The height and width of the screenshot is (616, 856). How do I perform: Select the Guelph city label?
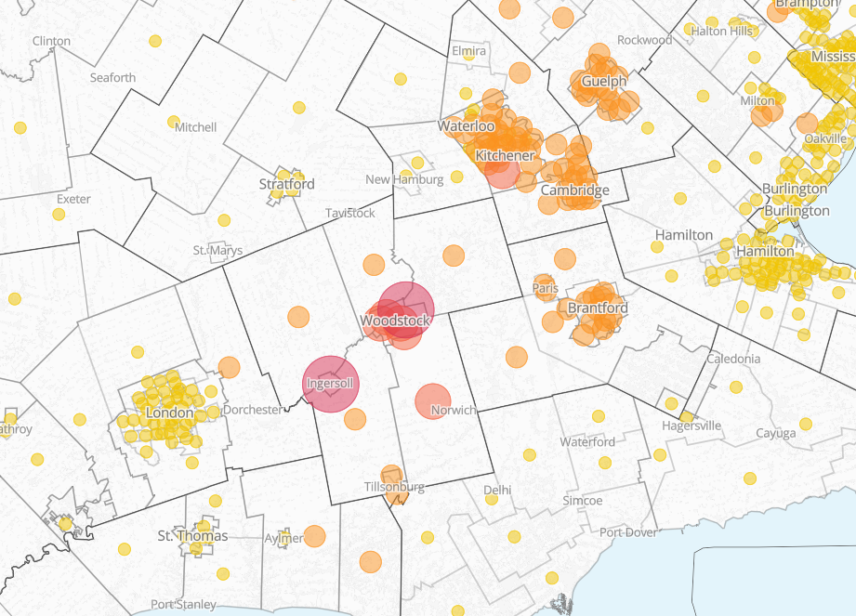[x=604, y=82]
